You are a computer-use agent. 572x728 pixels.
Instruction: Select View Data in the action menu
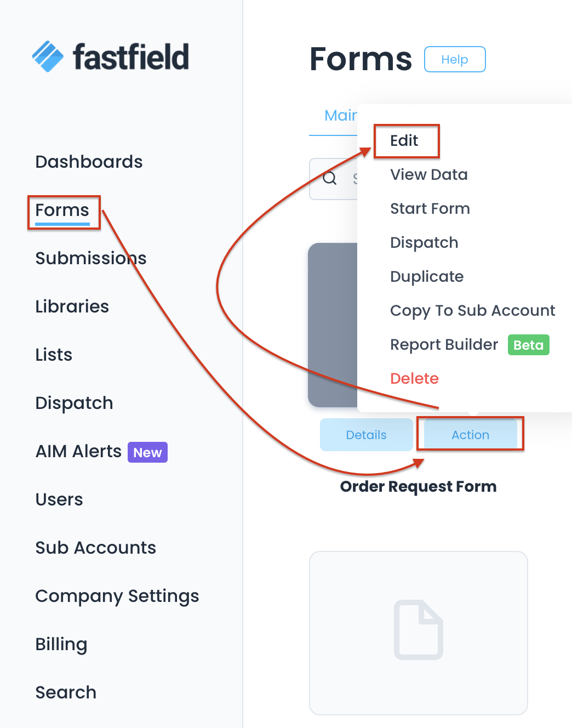click(428, 175)
